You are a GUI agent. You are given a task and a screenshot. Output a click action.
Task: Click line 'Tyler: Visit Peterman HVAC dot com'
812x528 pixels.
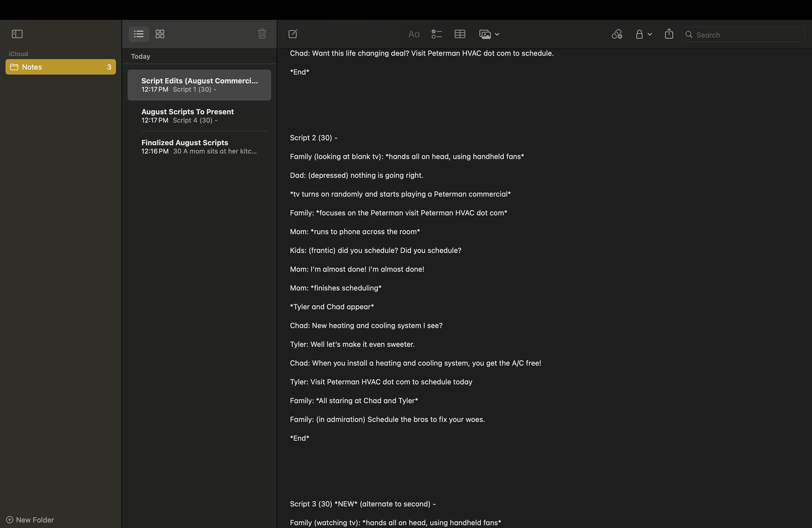(x=381, y=382)
